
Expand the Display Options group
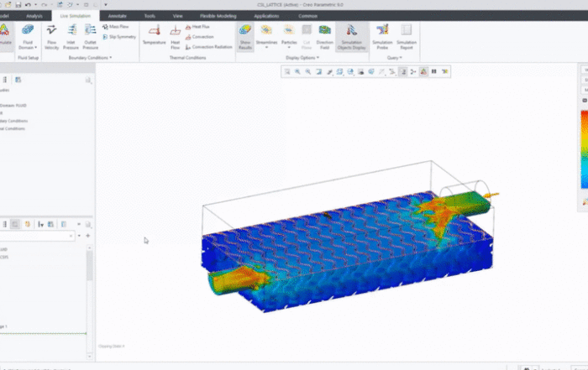[x=302, y=58]
